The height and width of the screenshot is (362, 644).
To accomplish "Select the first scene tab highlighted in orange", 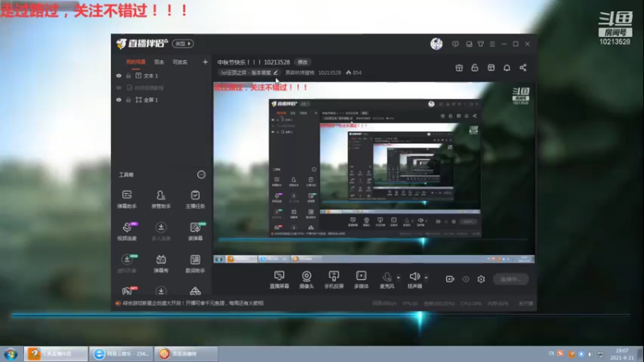I will [x=136, y=62].
